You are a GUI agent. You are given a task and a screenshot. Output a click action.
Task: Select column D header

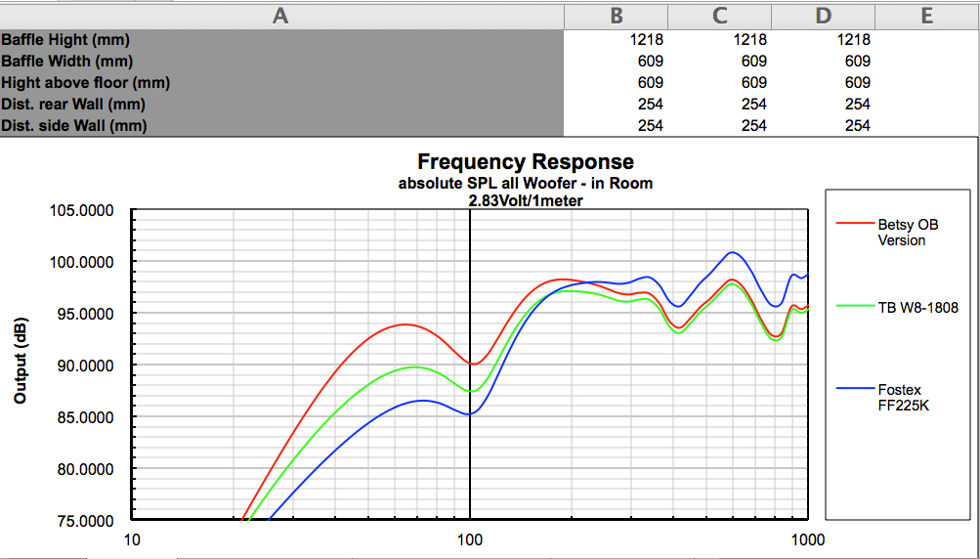(x=823, y=16)
